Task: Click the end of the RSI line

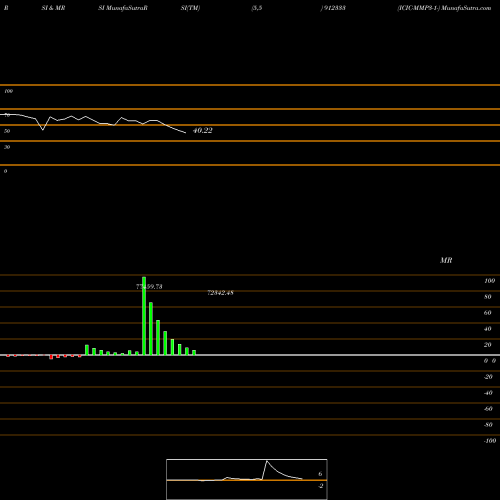Action: point(186,133)
